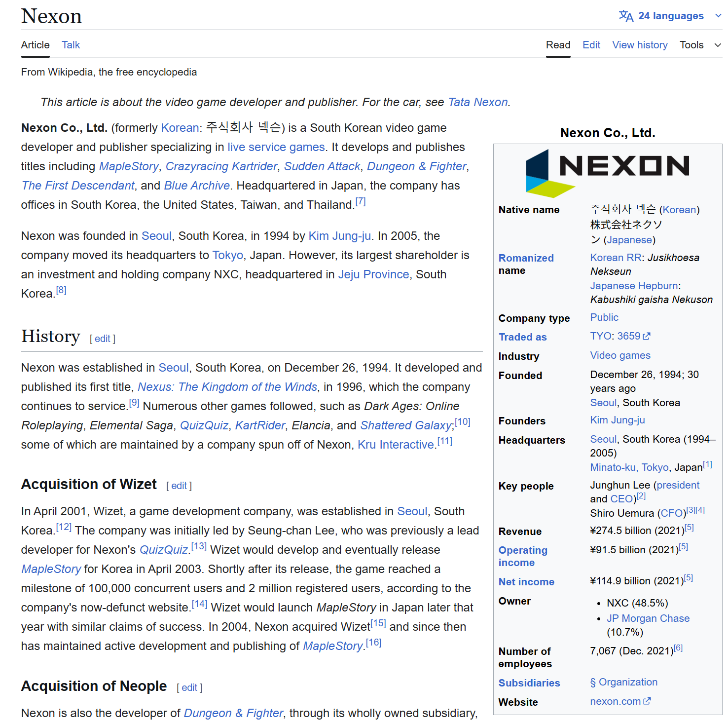
Task: Open Seoul link in Headquarters row
Action: coord(604,439)
